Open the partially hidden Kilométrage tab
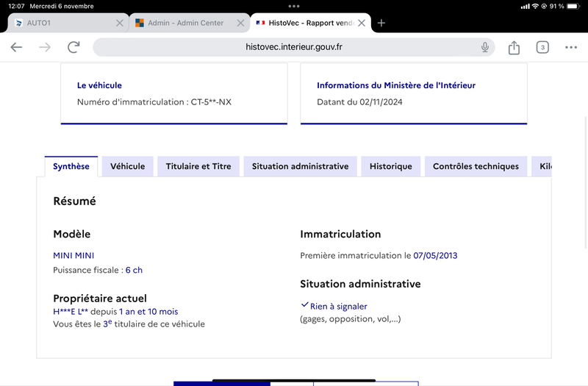This screenshot has height=386, width=588. 542,167
